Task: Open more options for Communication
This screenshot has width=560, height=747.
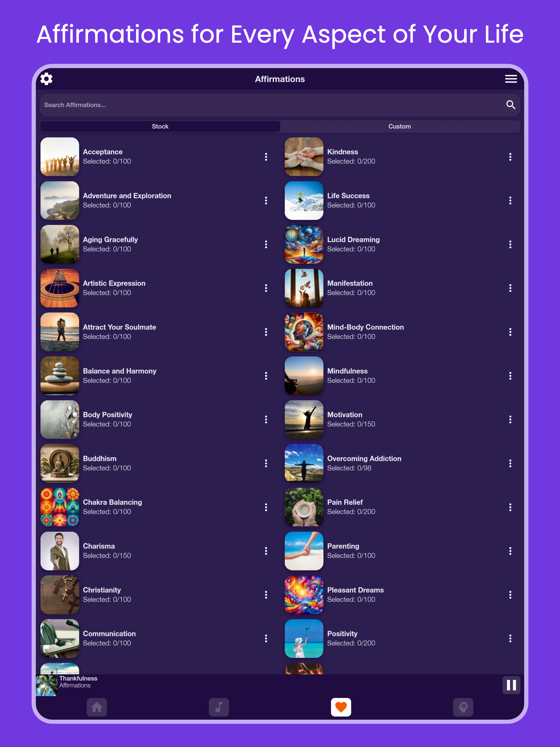Action: coord(266,638)
